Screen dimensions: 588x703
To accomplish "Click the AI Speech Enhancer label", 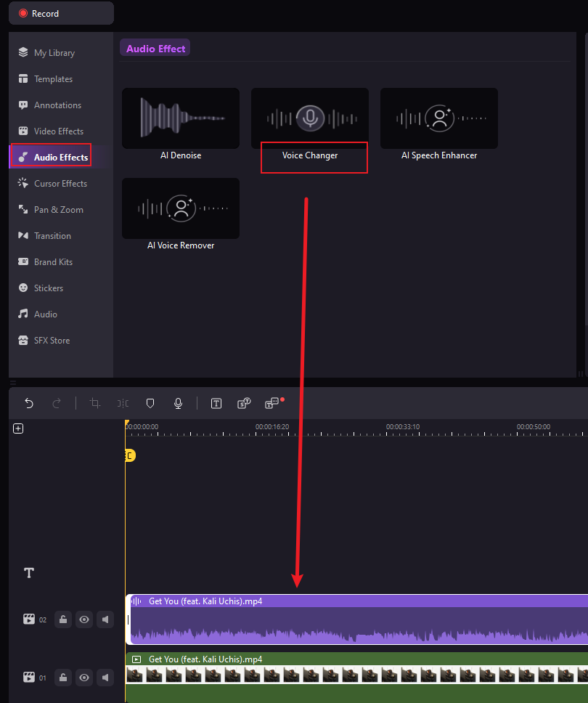I will [x=439, y=155].
